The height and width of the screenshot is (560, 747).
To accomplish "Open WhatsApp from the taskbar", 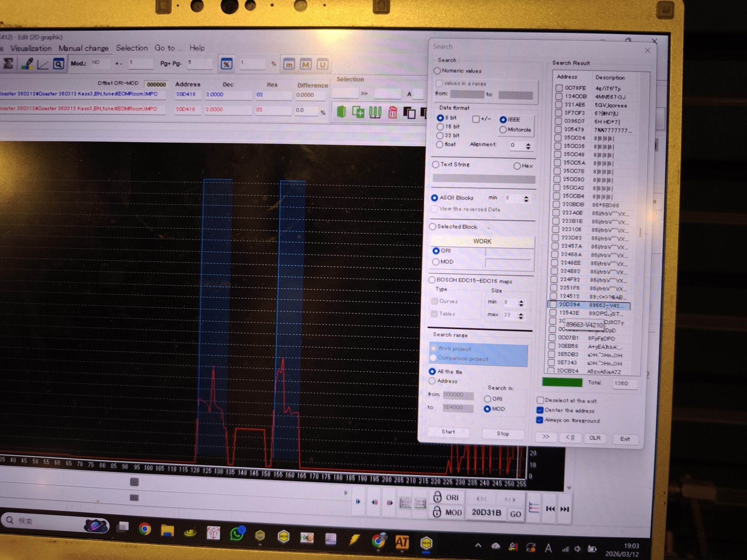I will coord(237,534).
